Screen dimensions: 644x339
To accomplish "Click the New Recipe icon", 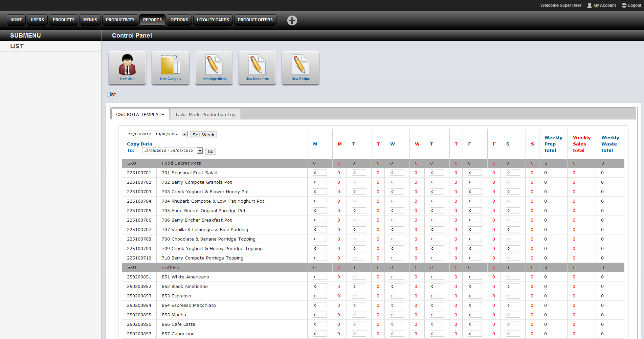I will click(301, 68).
